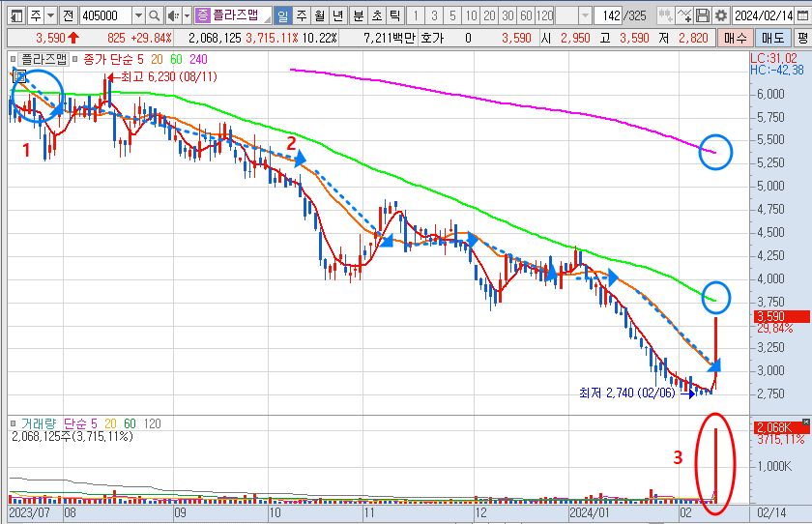Click the 매도 sell button

coord(772,38)
